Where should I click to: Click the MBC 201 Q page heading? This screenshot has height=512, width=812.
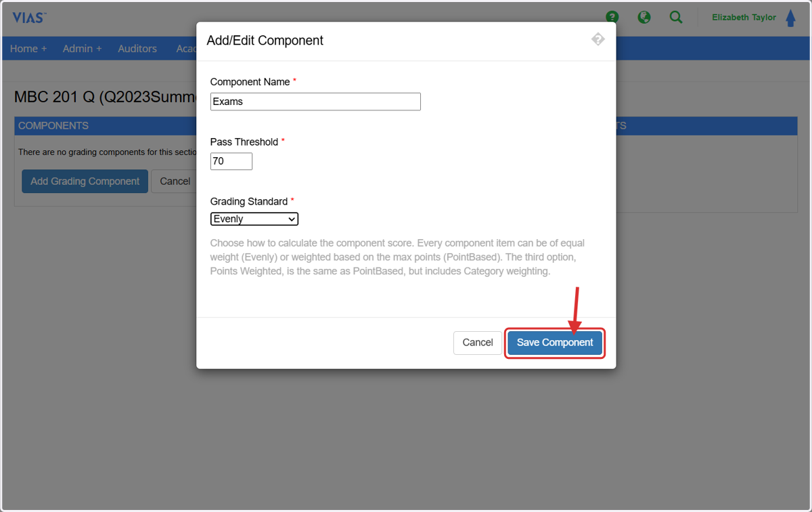coord(105,98)
